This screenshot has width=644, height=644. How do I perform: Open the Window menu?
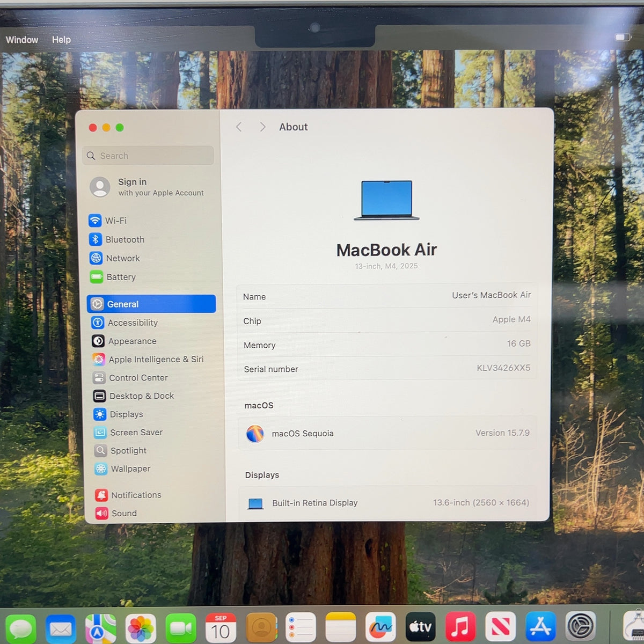(22, 40)
